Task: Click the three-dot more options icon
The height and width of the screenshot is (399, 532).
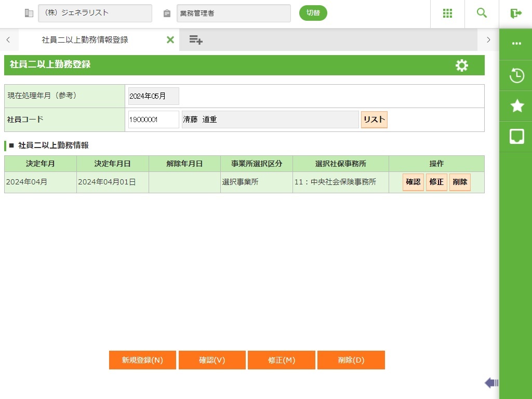Action: point(516,44)
